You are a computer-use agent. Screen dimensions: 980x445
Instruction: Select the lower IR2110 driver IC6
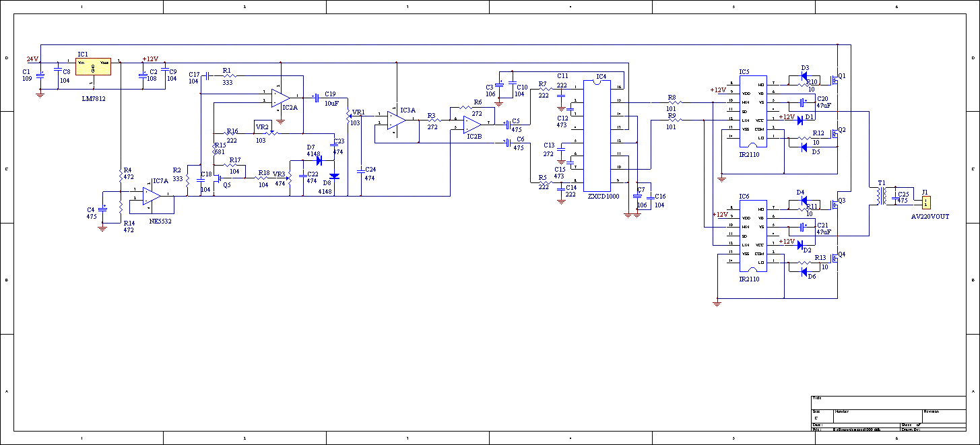pos(754,236)
